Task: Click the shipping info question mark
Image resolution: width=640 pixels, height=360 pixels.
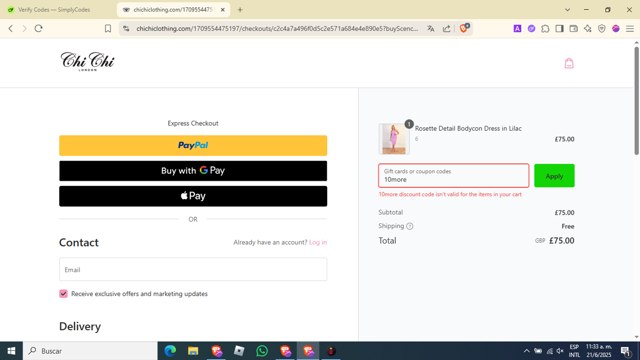Action: coord(409,226)
